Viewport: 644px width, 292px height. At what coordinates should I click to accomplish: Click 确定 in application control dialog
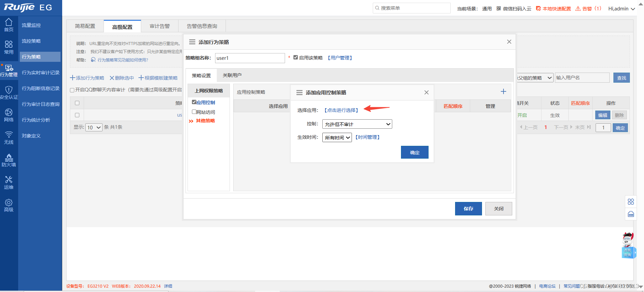414,152
